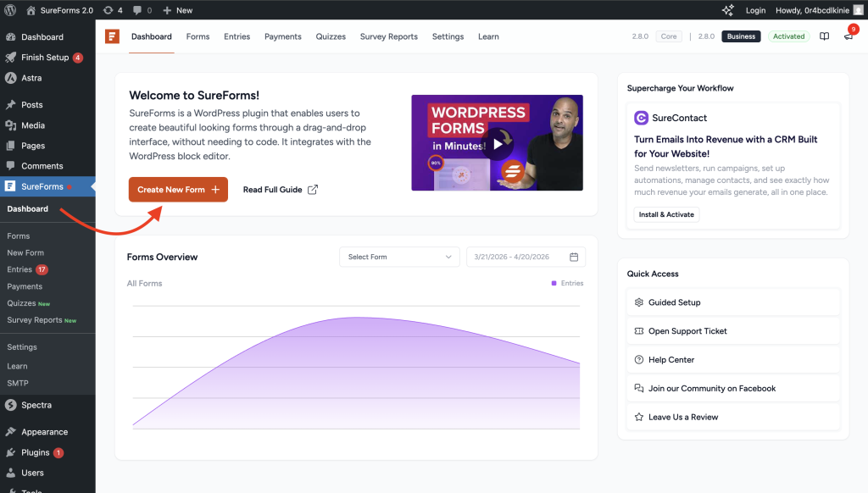Screen dimensions: 868x493
Task: Open Support Ticket quick access link
Action: 733,331
